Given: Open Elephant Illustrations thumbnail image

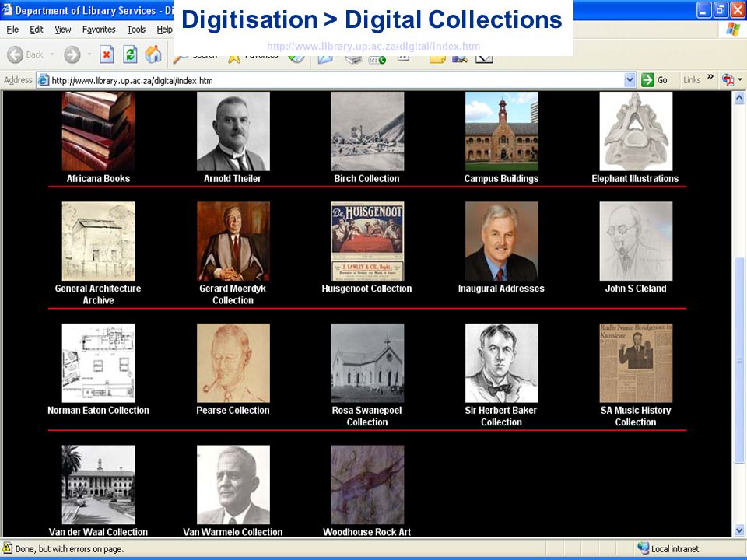Looking at the screenshot, I should (x=636, y=131).
